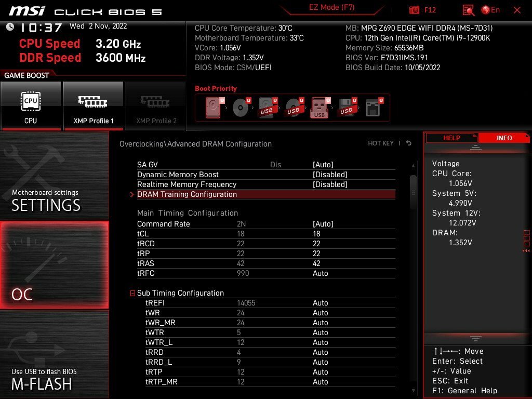Viewport: 532px width, 399px height.
Task: Select the USB hard disk boot device icon
Action: pos(268,108)
